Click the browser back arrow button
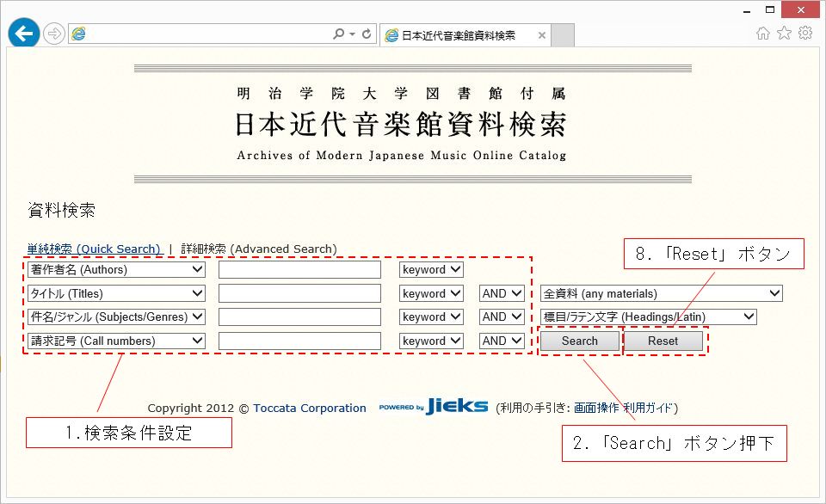 coord(23,34)
